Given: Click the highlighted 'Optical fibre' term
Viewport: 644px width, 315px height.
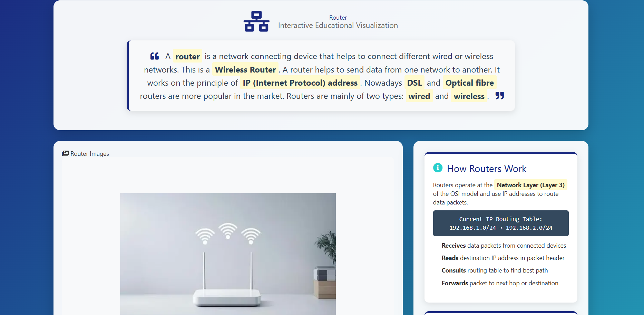Looking at the screenshot, I should pos(469,83).
